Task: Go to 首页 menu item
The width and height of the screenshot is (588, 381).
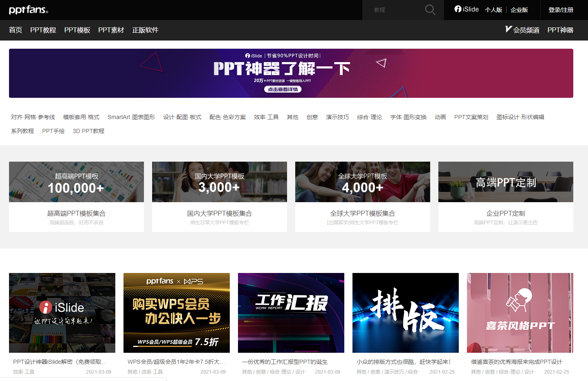Action: 16,30
